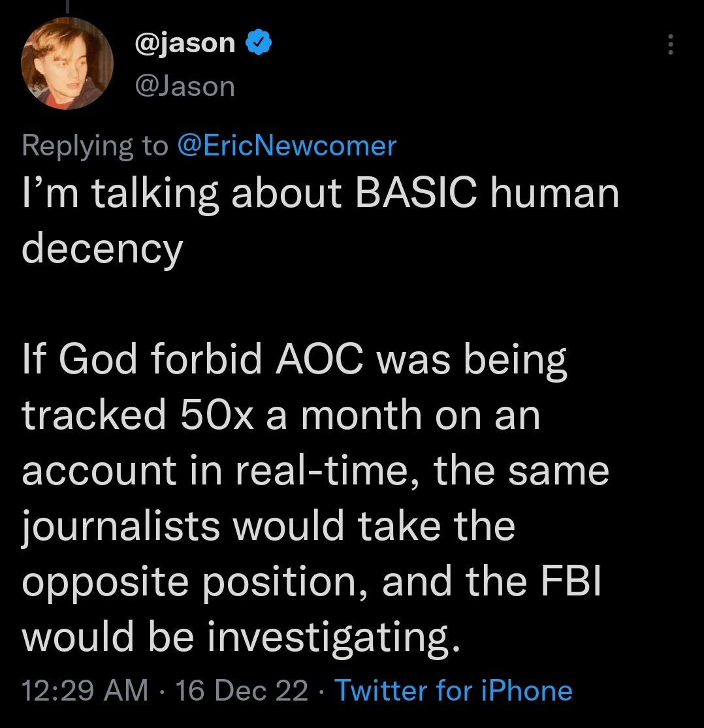Click the bold @jason display name
The width and height of the screenshot is (704, 728).
pos(185,42)
